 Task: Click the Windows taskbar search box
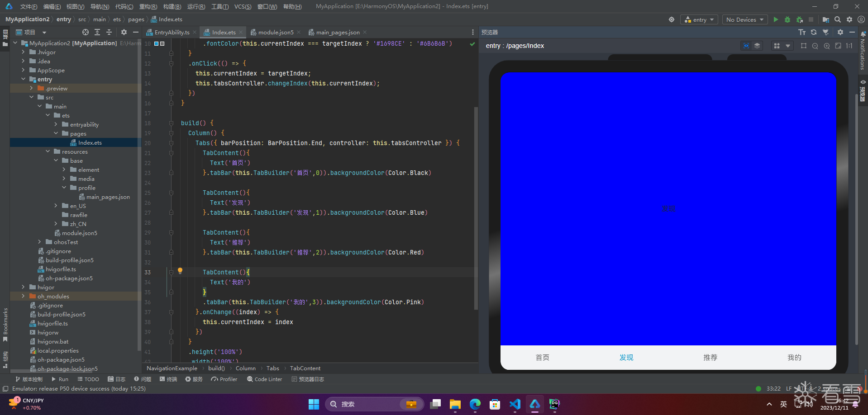pos(375,404)
